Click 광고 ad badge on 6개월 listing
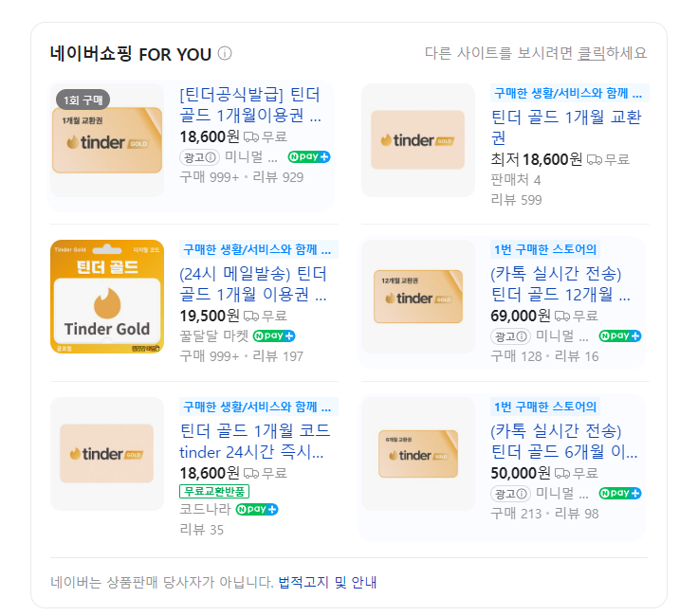The image size is (698, 616). pos(510,493)
